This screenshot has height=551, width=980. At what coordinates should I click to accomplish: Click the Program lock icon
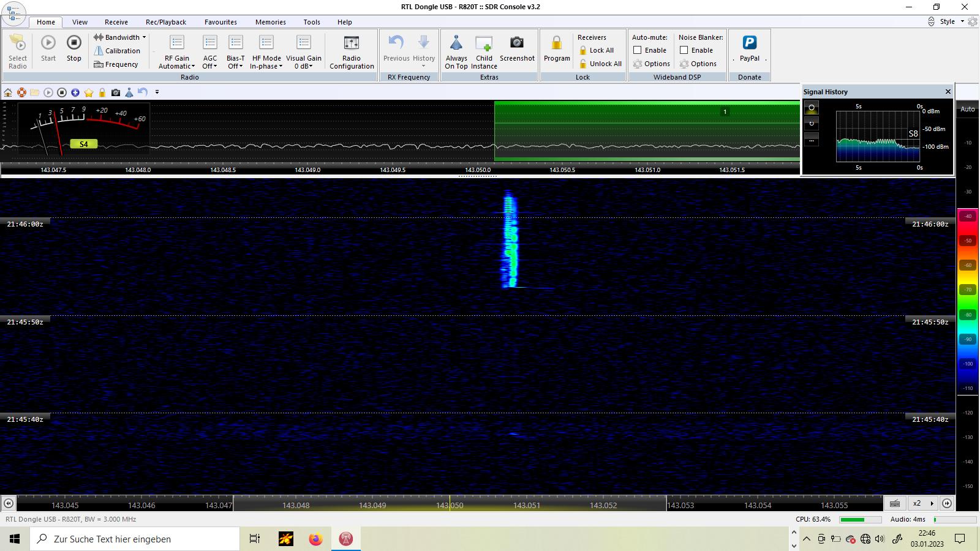tap(557, 49)
